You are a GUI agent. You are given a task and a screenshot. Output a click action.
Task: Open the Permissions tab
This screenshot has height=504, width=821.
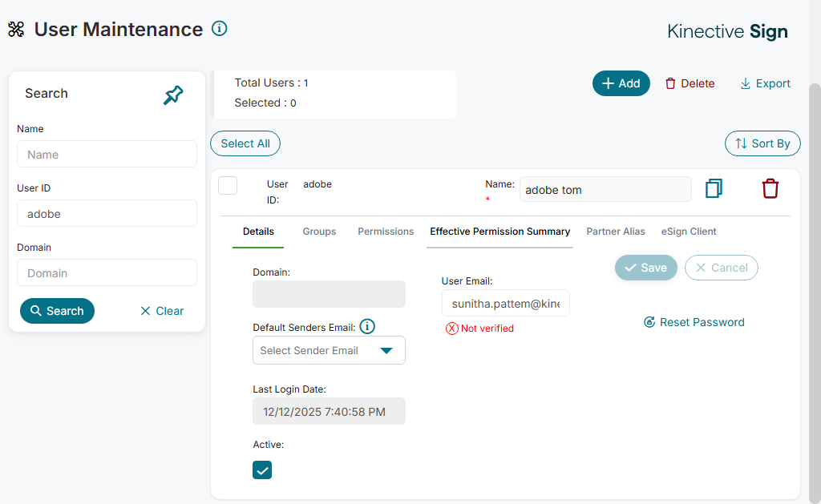tap(386, 232)
